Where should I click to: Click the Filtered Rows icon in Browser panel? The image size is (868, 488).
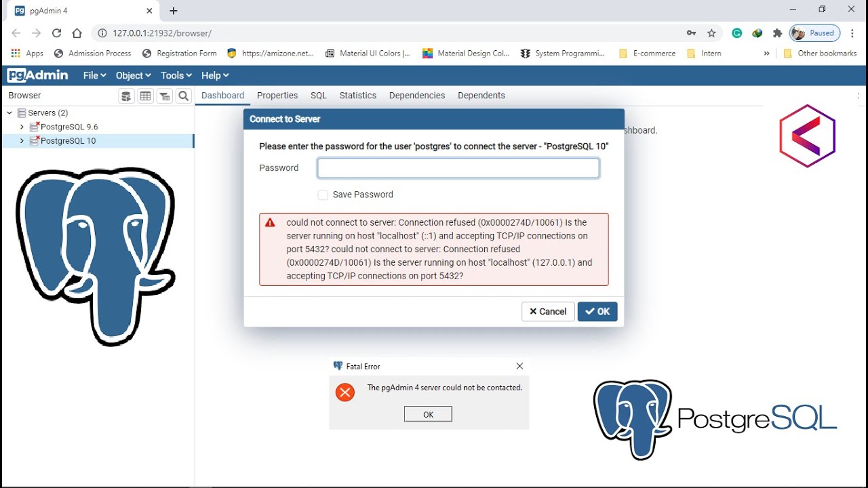[x=164, y=96]
